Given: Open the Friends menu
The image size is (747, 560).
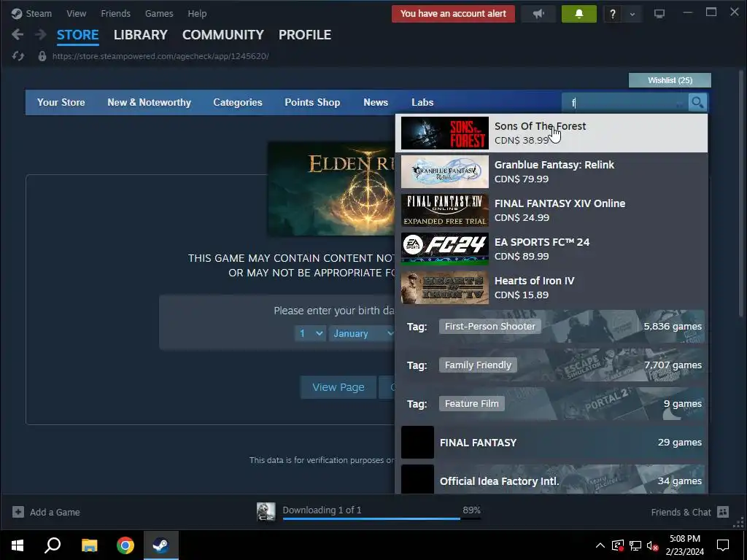Looking at the screenshot, I should click(115, 13).
